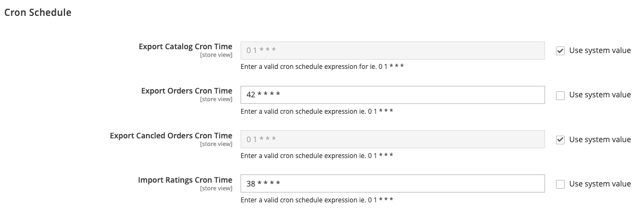Click 'Use system value' text beside Export Orders
This screenshot has width=644, height=210.
click(600, 95)
